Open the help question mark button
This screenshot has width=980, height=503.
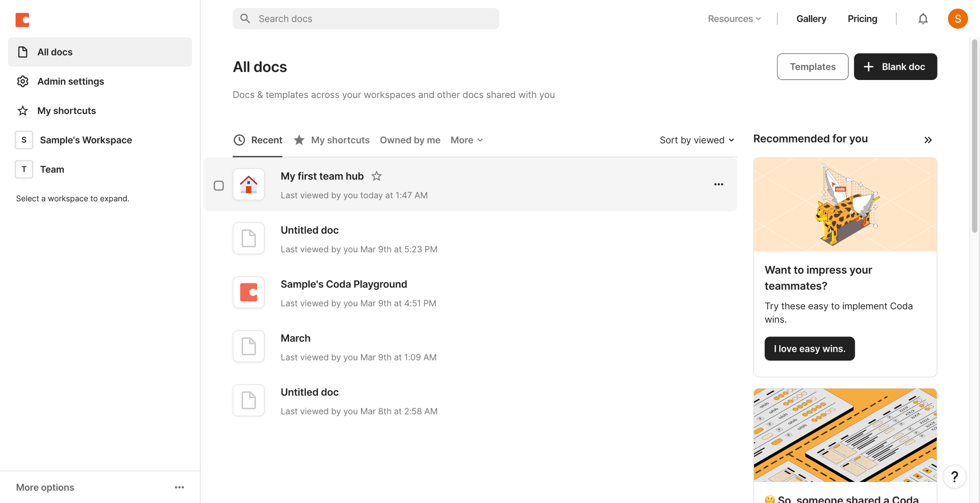[x=954, y=477]
